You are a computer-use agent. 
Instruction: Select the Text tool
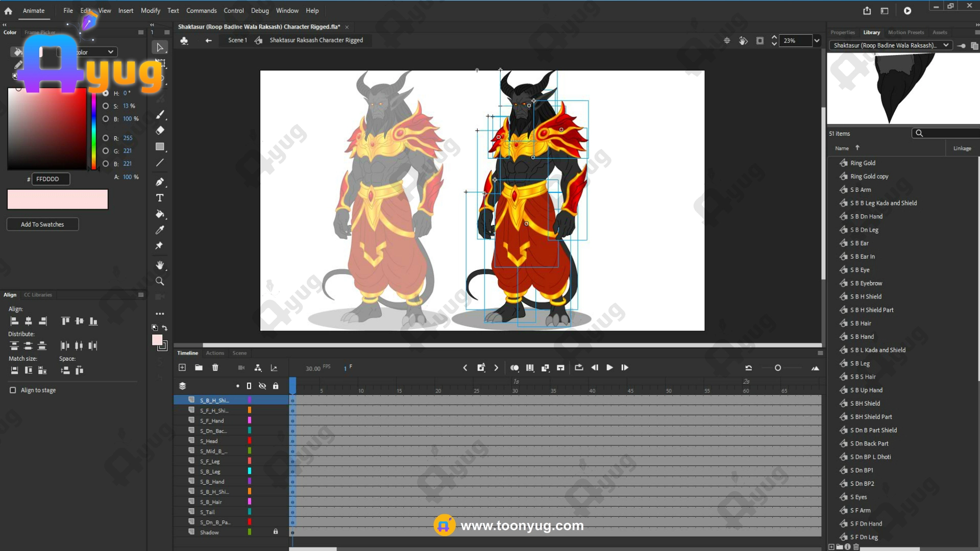click(x=160, y=198)
